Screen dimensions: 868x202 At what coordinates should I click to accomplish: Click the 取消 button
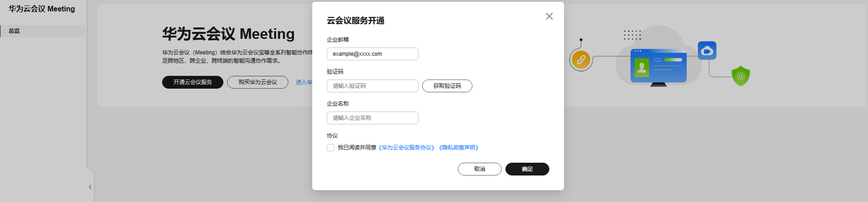pyautogui.click(x=479, y=169)
